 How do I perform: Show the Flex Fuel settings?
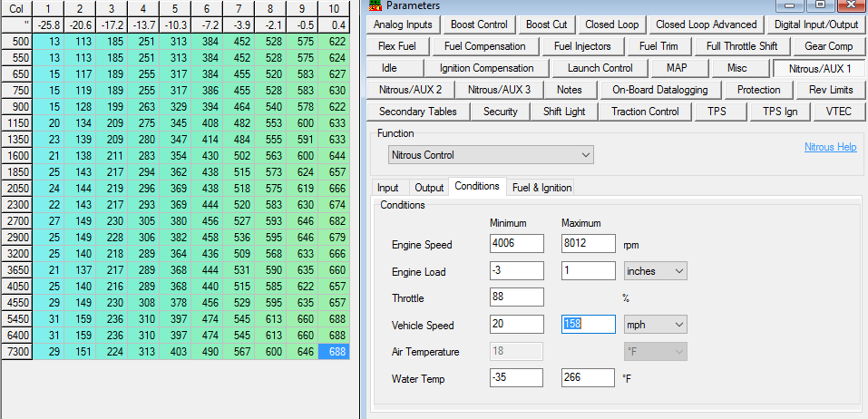tap(400, 46)
